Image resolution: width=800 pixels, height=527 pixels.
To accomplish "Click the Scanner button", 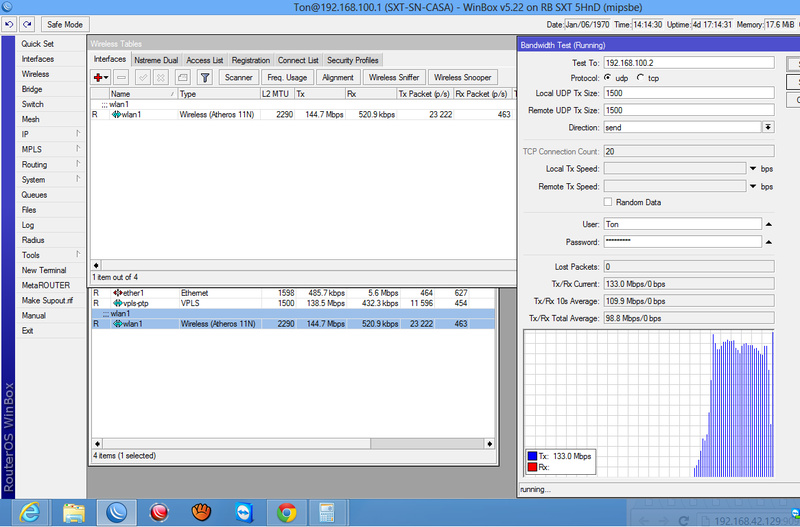I will (238, 78).
